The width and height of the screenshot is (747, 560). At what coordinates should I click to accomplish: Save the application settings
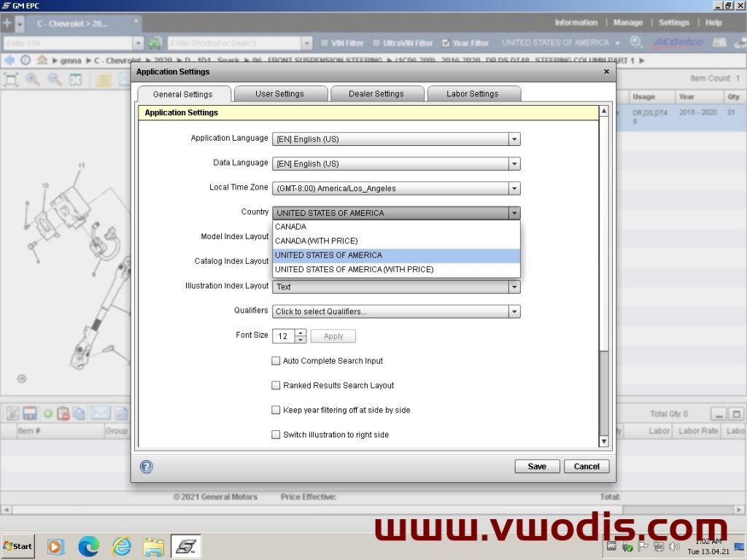click(x=537, y=466)
